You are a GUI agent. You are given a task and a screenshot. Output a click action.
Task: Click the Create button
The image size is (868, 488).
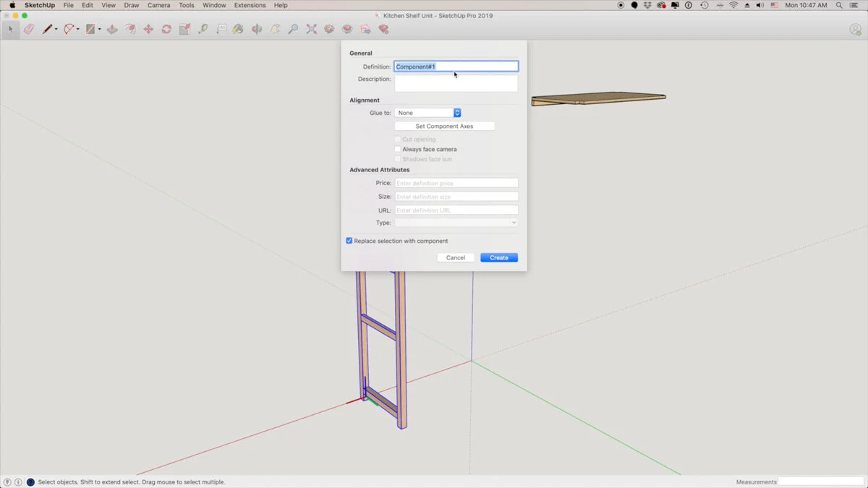(499, 257)
